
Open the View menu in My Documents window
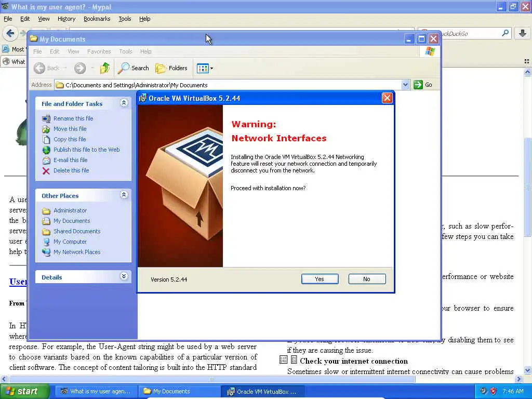point(73,51)
